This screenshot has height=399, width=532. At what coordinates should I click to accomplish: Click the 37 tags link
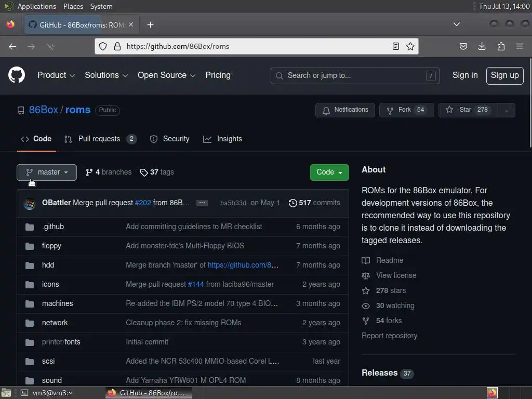pyautogui.click(x=157, y=172)
